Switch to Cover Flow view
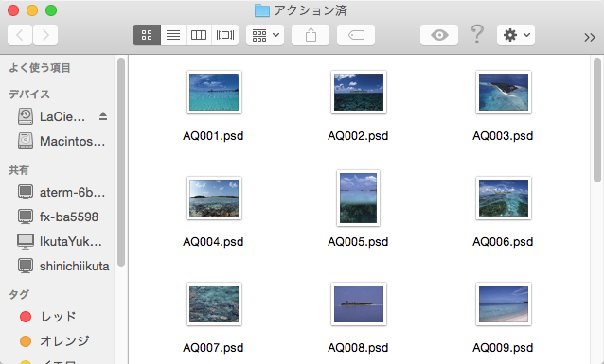604x364 pixels. click(x=225, y=35)
